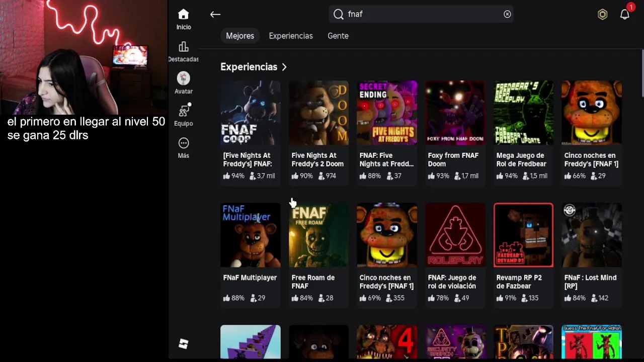
Task: Open Fazbear's Revamp P2 thumbnail
Action: coord(523,235)
